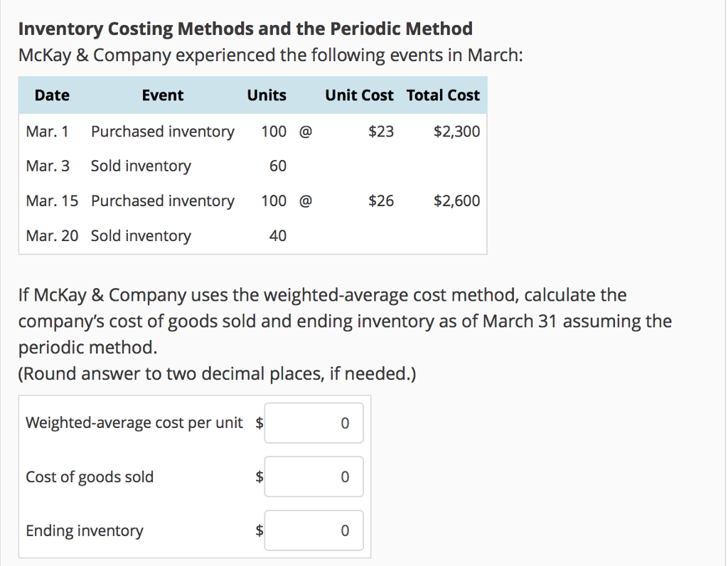Select the Units column header
Viewport: 728px width, 566px height.
click(267, 95)
